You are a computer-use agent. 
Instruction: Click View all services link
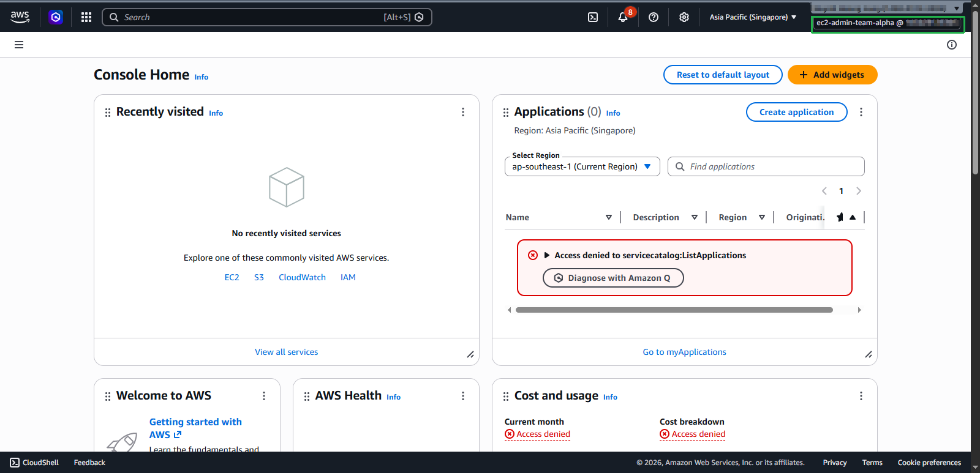point(287,352)
